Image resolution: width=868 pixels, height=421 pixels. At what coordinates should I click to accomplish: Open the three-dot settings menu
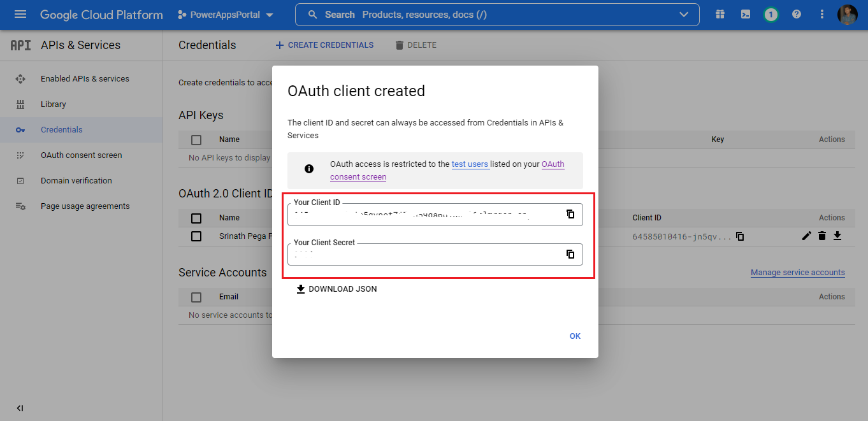[821, 15]
